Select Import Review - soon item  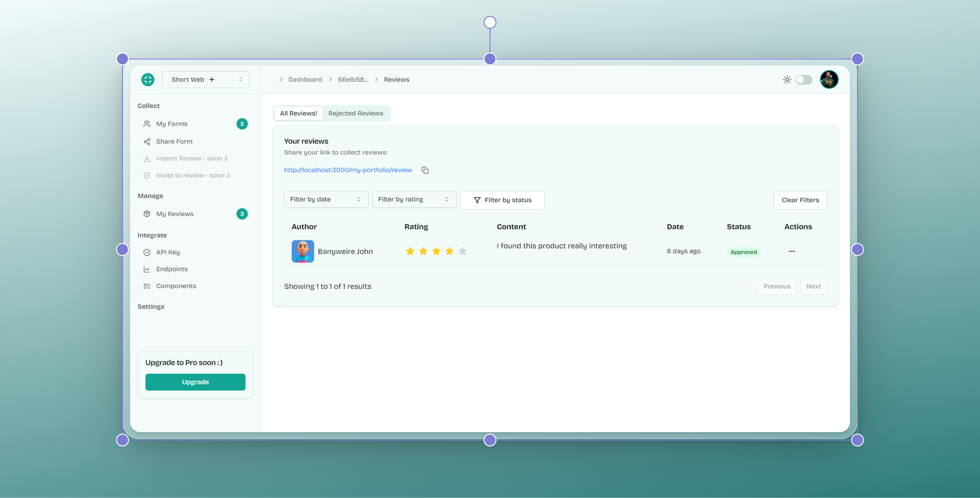(x=195, y=158)
